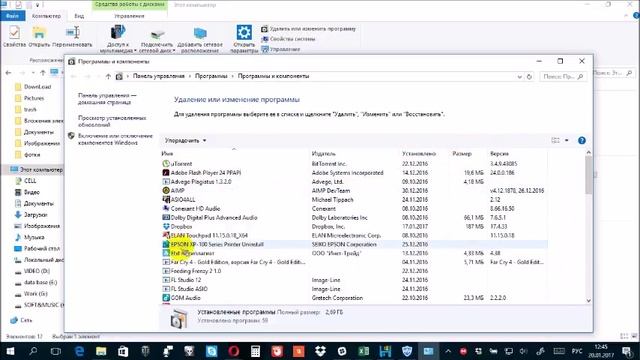Select Dolby Digital Plus Advanced Audio

coord(354,218)
